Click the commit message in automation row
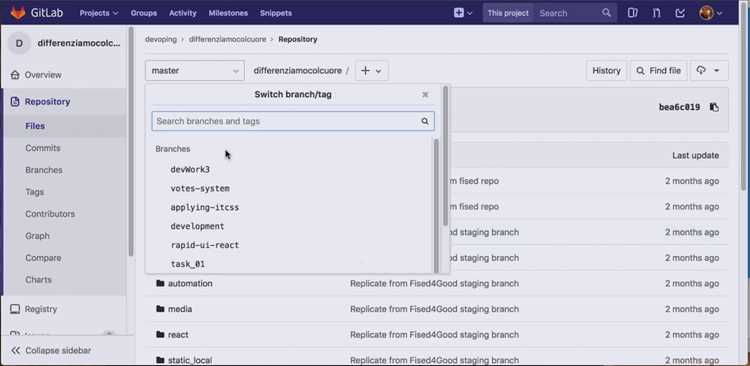750x366 pixels. point(434,284)
